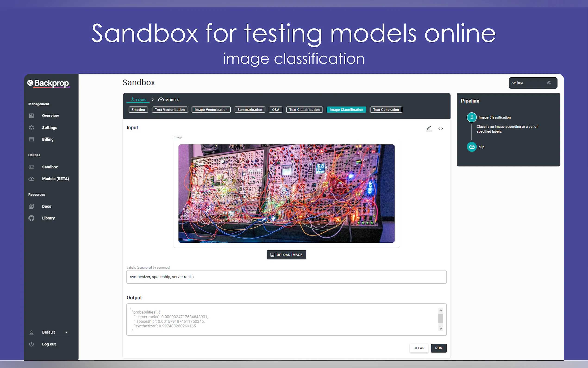This screenshot has height=368, width=588.
Task: Click into the Labels input field
Action: 286,277
